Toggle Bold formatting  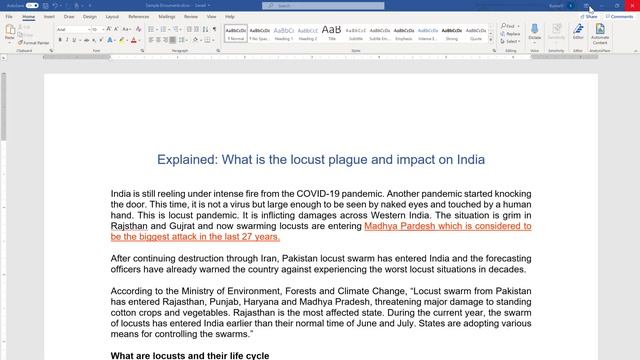[60, 40]
